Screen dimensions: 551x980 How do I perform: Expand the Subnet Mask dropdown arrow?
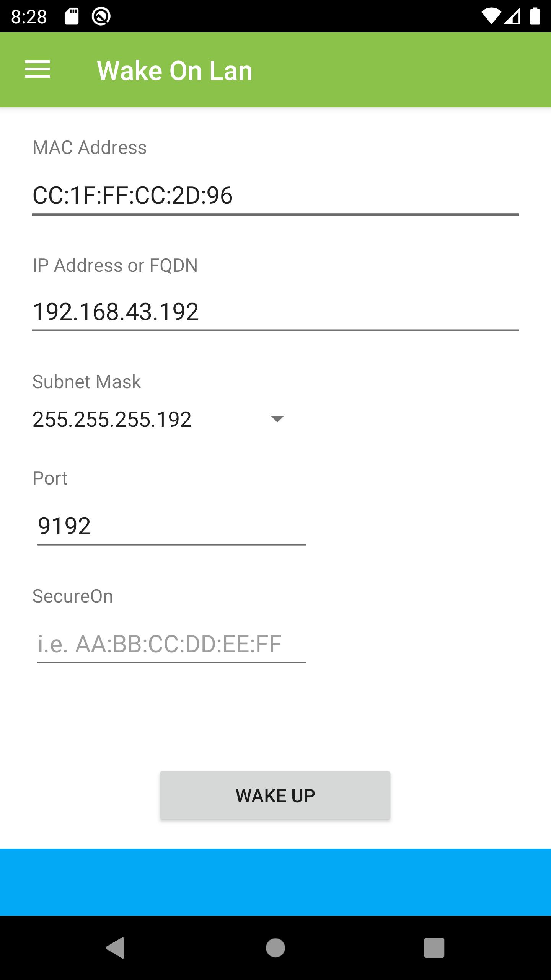[x=277, y=419]
